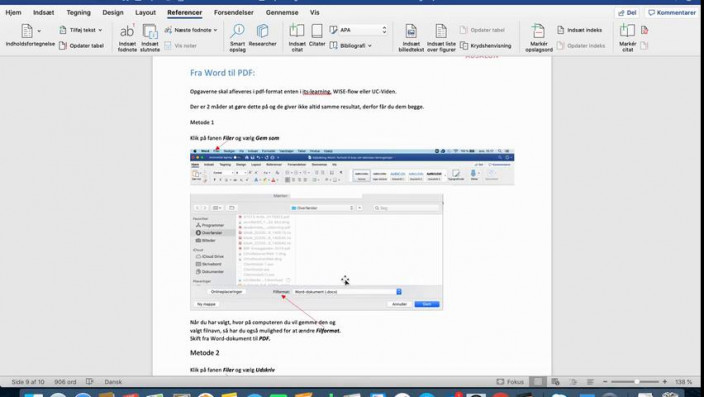704x397 pixels.
Task: Switch to the Layout ribbon tab
Action: (145, 13)
